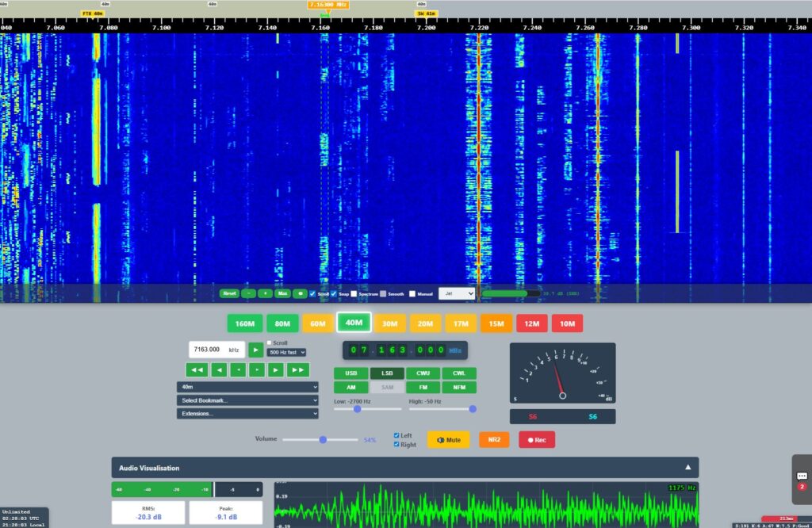Toggle the Manual waterfall level checkbox

[412, 293]
